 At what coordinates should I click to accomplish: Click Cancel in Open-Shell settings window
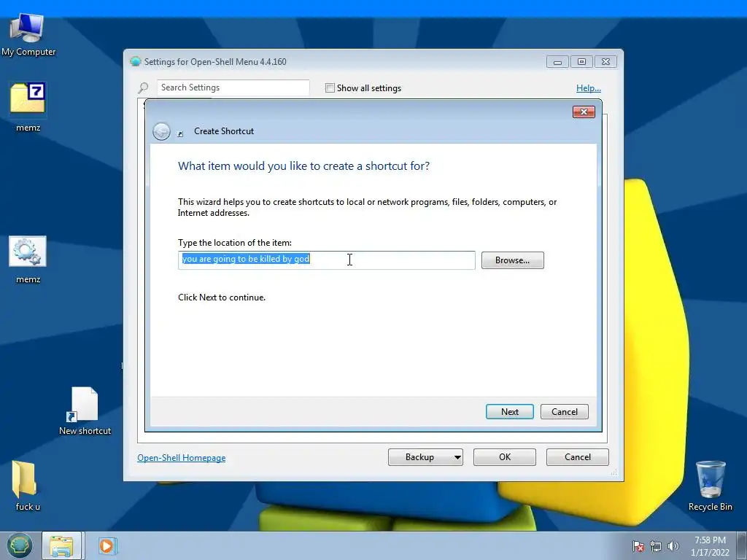coord(578,457)
